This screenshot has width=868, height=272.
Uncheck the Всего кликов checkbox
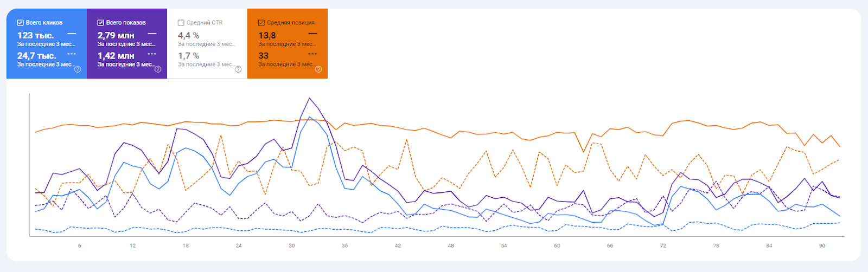[x=21, y=23]
